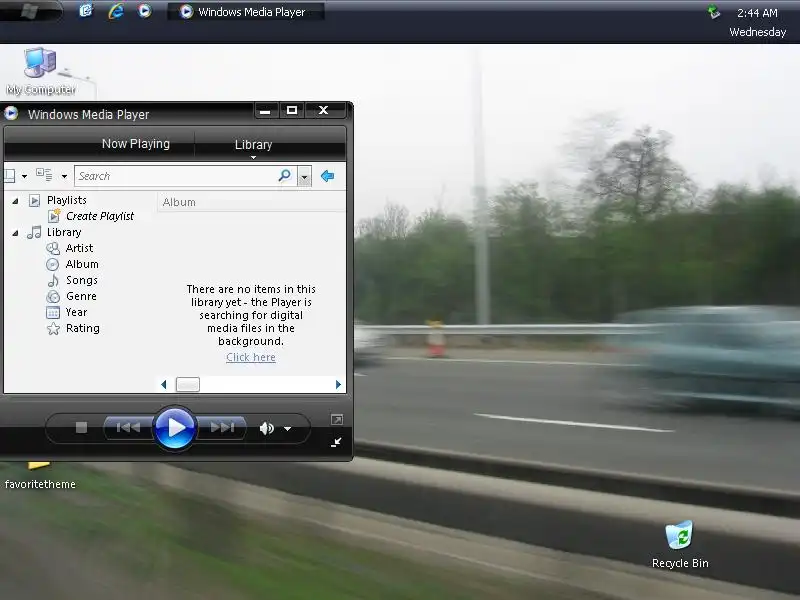
Task: Select Playlists in the navigation tree
Action: point(67,200)
